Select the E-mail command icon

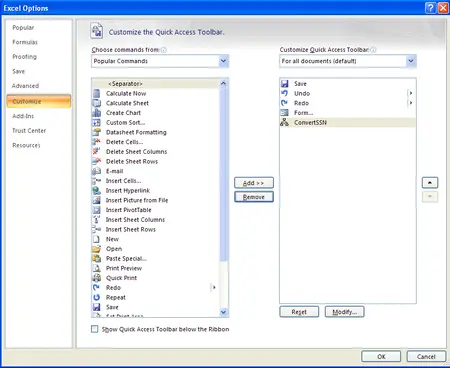pos(97,171)
